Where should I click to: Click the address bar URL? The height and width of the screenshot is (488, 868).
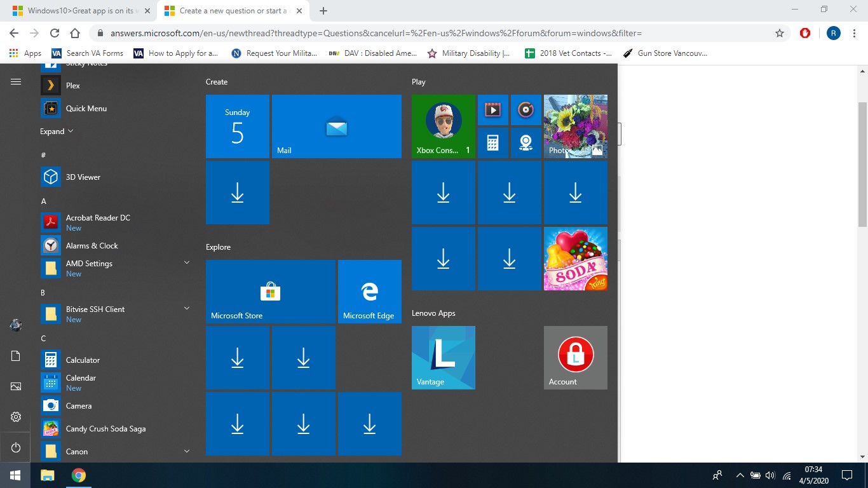tap(376, 33)
